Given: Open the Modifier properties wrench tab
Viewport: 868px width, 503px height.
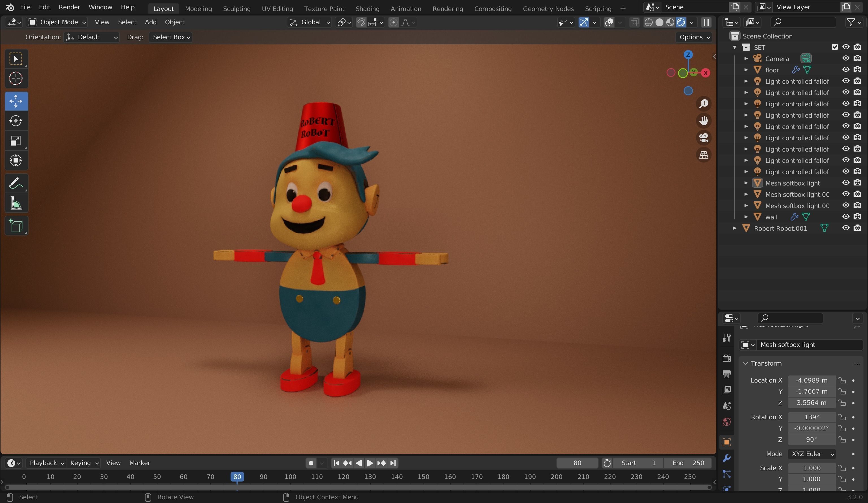Looking at the screenshot, I should [726, 458].
